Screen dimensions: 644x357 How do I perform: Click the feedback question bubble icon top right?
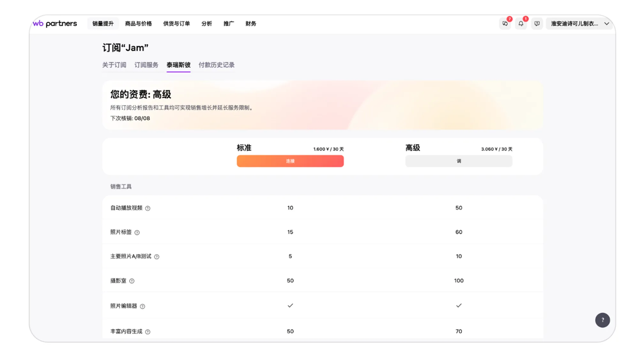537,24
